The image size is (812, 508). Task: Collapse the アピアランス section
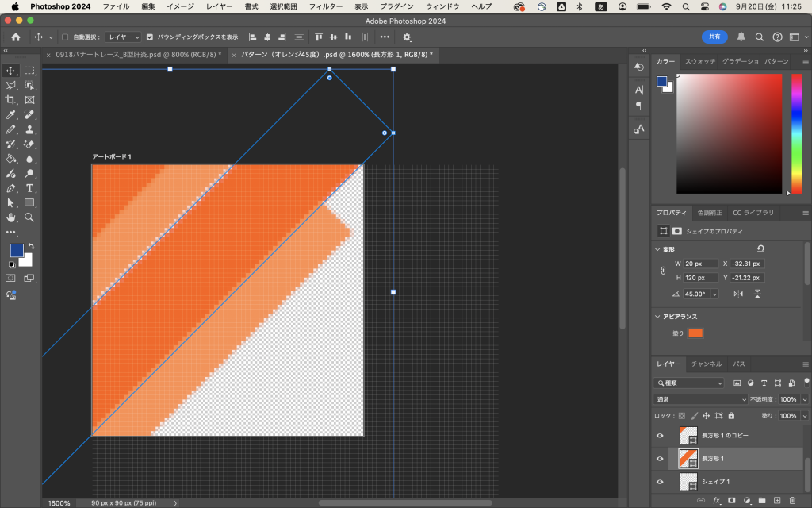[x=657, y=317]
